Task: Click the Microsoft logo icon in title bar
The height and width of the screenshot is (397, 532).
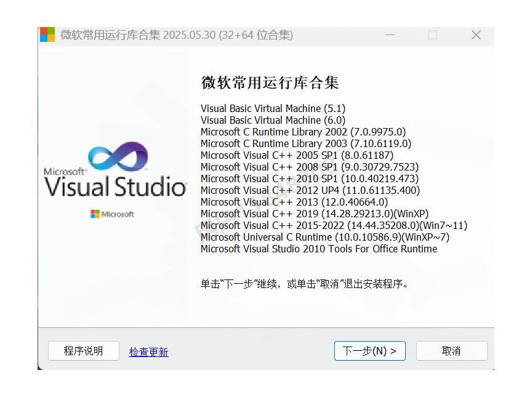Action: pos(47,34)
